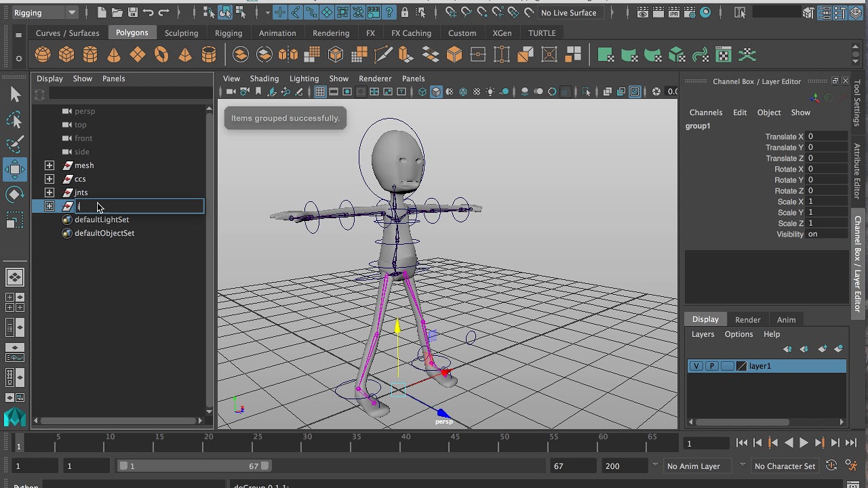Click the Redo arrow icon
868x488 pixels.
(163, 12)
